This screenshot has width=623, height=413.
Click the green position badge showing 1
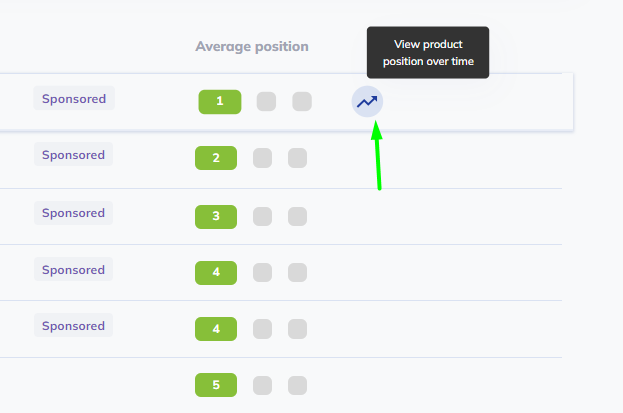click(219, 101)
